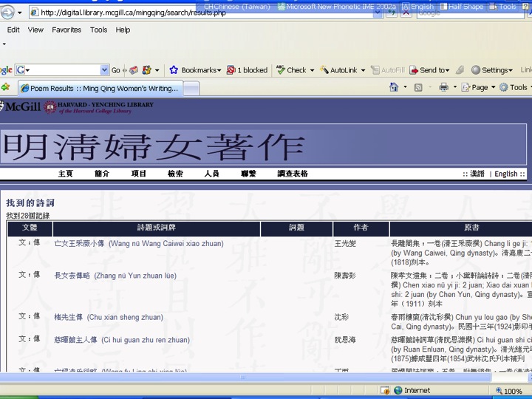Open Ci hui guan zhu ren zhuan link
The width and height of the screenshot is (532, 399).
click(122, 340)
